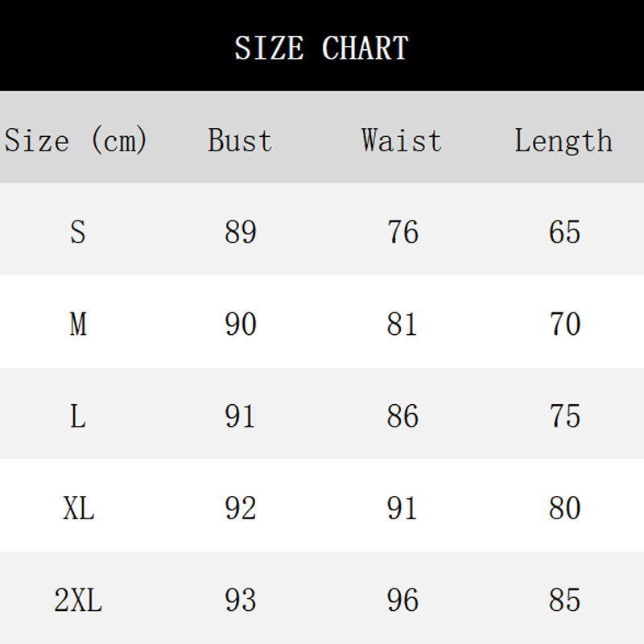Click length value 65 for size S
Viewport: 644px width, 644px height.
point(564,233)
